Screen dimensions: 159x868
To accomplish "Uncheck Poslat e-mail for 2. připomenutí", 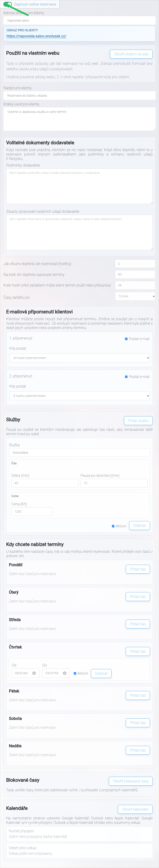I will (x=126, y=377).
